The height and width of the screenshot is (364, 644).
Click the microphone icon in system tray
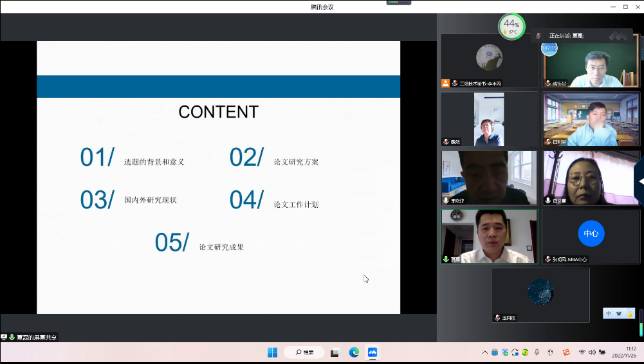[537, 352]
